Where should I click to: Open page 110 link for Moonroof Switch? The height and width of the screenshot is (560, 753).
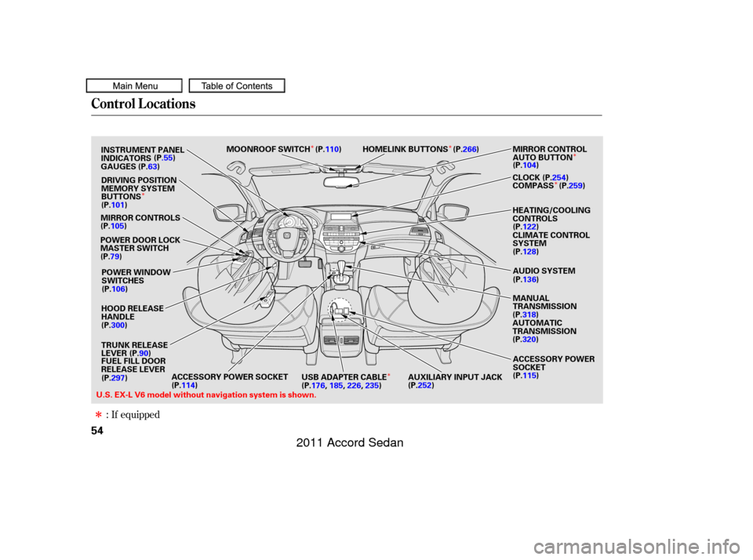click(333, 149)
